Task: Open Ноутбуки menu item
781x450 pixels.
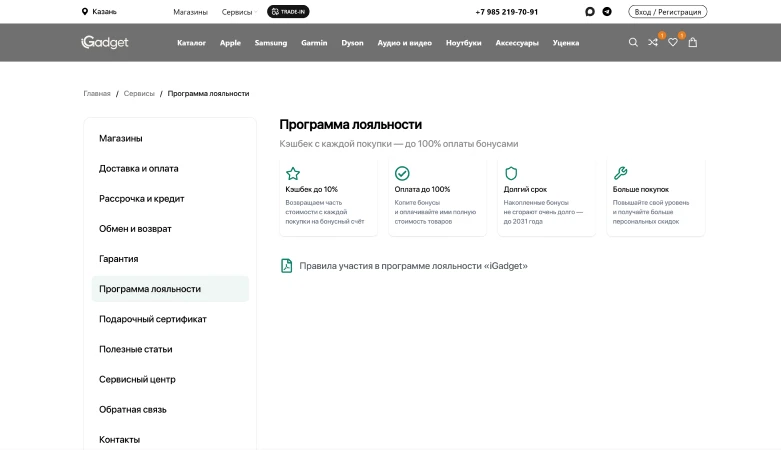Action: 463,43
